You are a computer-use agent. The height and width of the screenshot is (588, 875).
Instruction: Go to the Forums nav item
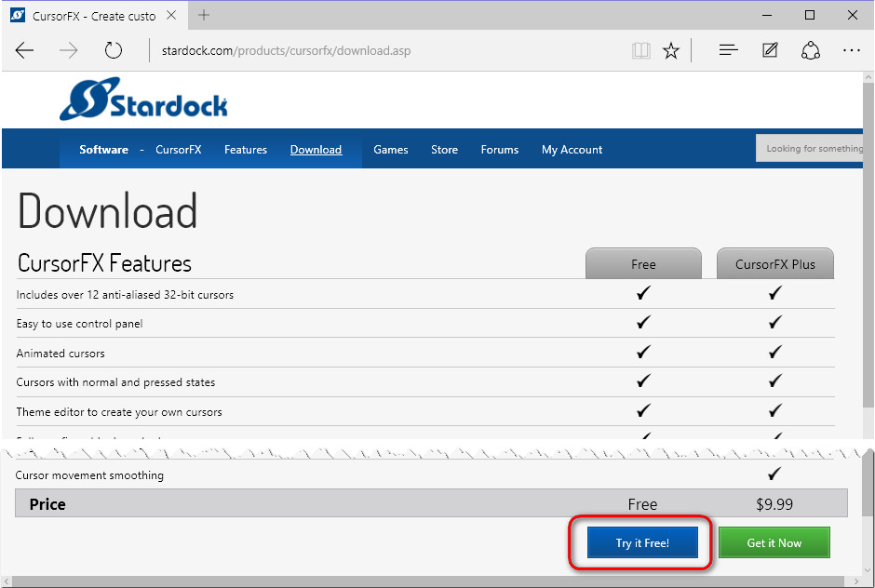[500, 150]
